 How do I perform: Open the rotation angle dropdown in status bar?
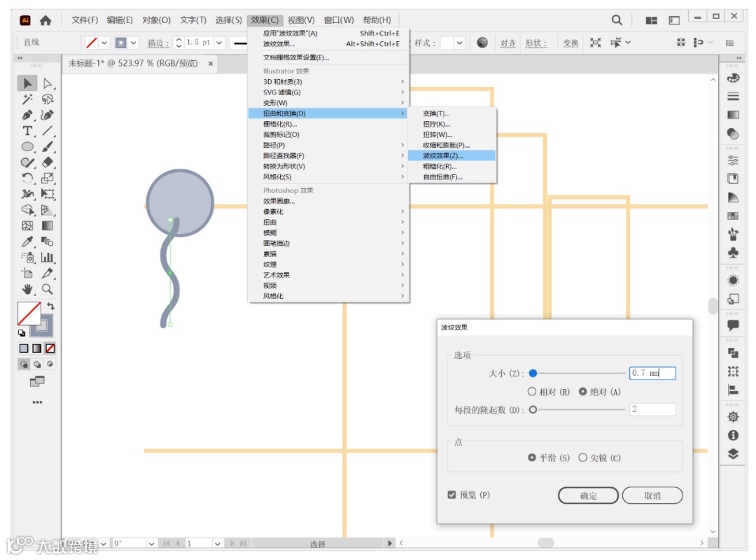coord(151,544)
